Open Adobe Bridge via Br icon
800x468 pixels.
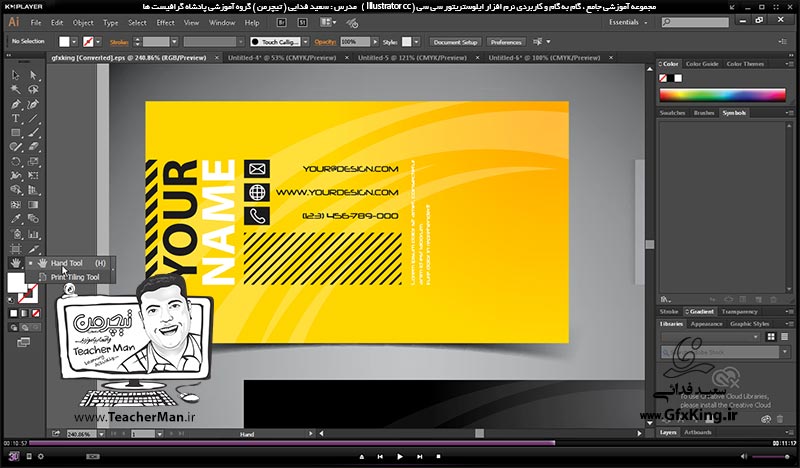(x=281, y=22)
